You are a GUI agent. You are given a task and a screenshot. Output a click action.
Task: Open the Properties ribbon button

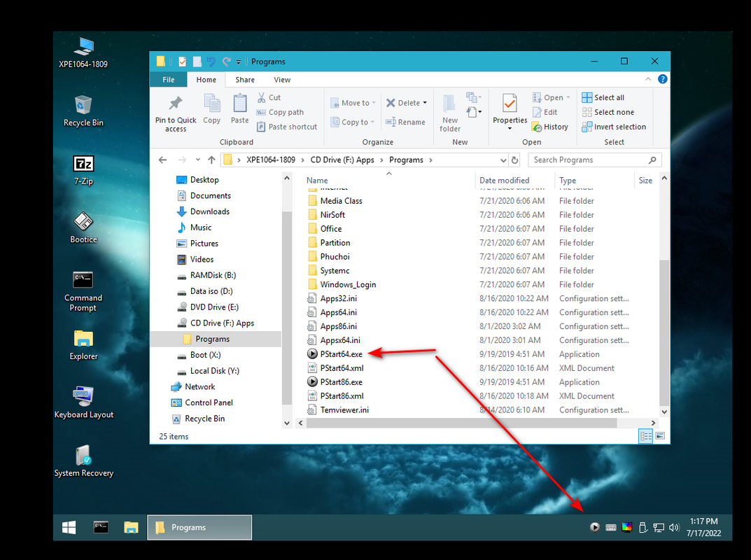pos(510,111)
